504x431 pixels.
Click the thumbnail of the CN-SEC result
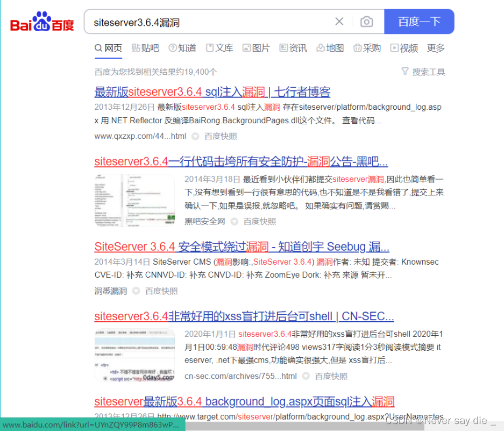134,355
